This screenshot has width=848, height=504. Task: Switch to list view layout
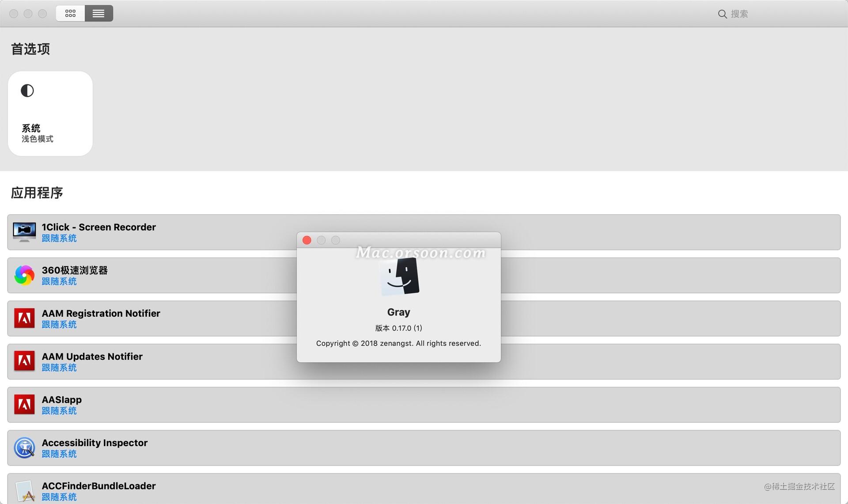tap(98, 13)
